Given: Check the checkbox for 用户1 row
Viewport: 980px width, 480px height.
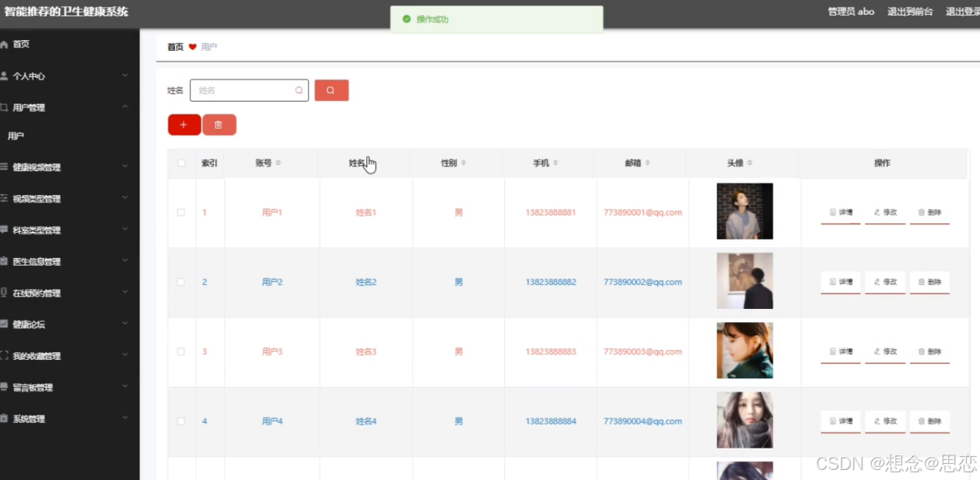Looking at the screenshot, I should tap(181, 213).
